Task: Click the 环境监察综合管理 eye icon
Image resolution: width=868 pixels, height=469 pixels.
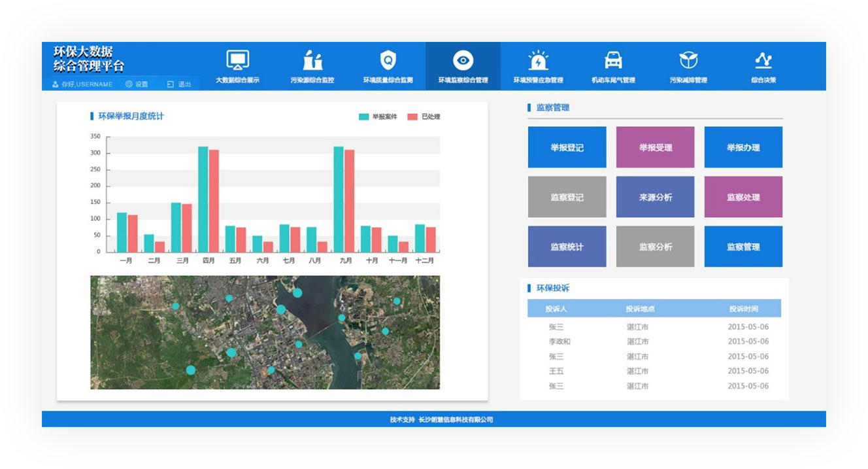Action: (463, 61)
